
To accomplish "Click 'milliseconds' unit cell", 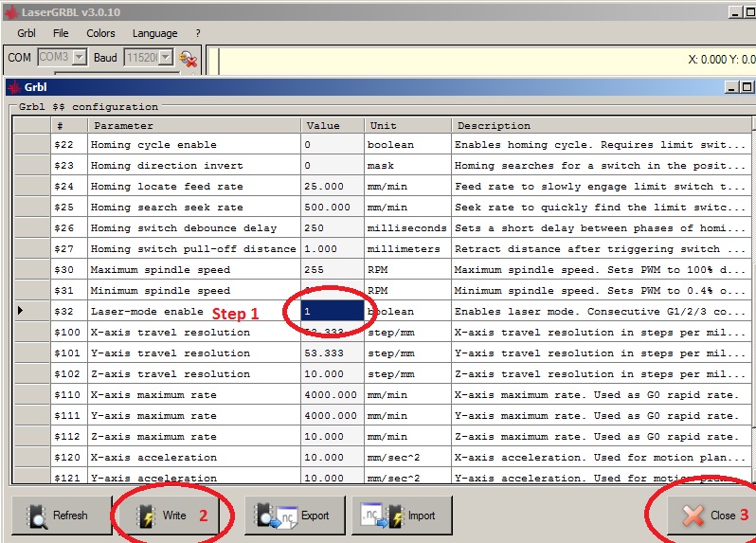I will pyautogui.click(x=408, y=228).
